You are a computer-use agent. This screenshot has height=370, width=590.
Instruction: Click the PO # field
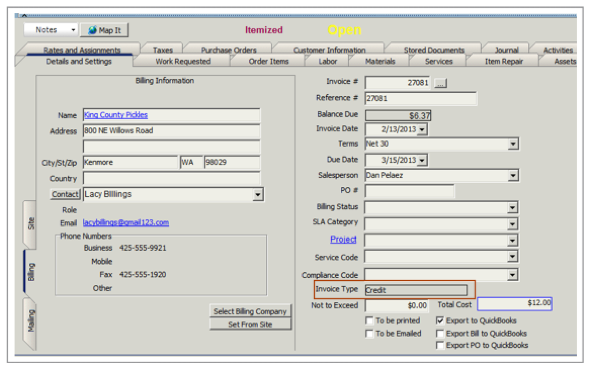pyautogui.click(x=409, y=191)
